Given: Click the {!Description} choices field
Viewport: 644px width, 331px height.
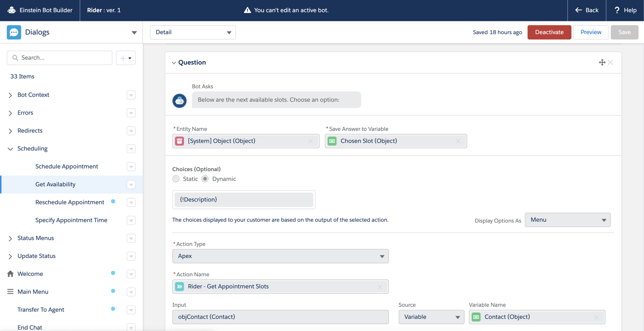Looking at the screenshot, I should pyautogui.click(x=244, y=199).
